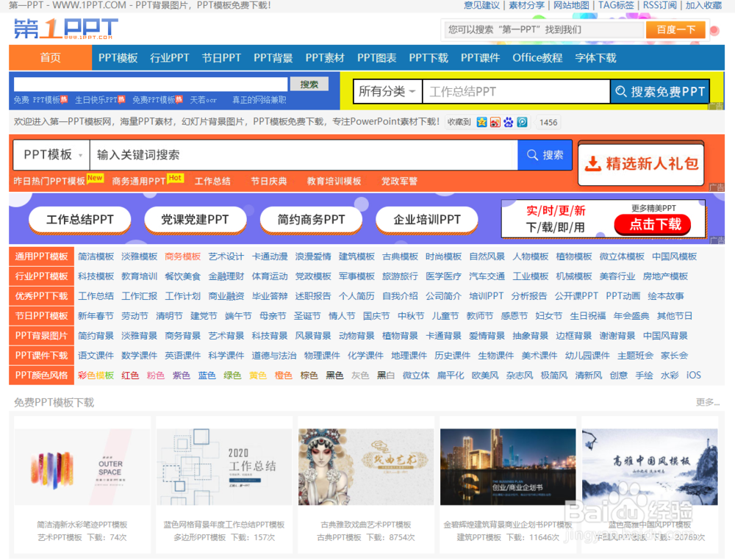Select the 工作总结PPT quick button

tap(81, 220)
